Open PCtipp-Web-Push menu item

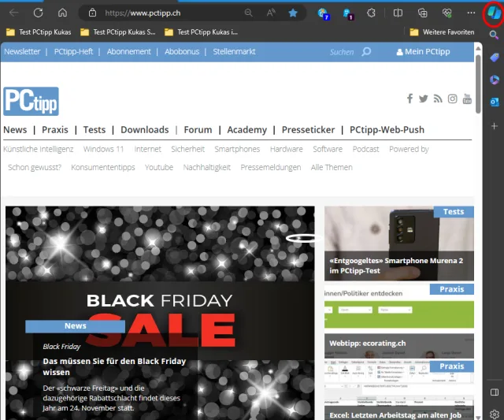[387, 129]
